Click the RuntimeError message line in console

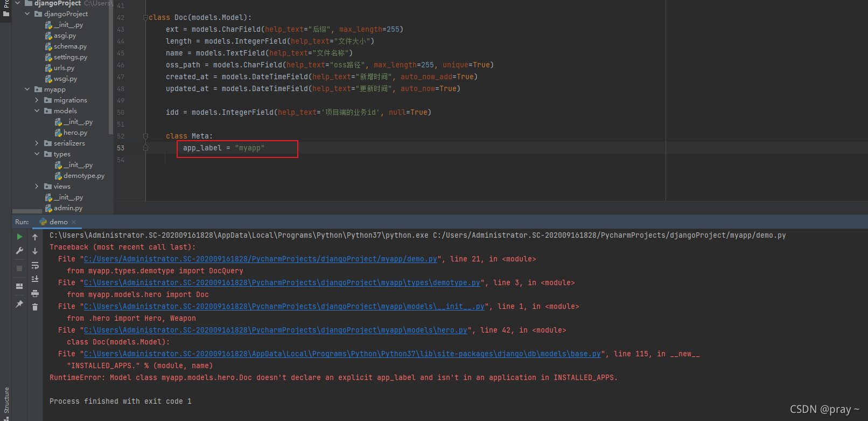tap(334, 378)
